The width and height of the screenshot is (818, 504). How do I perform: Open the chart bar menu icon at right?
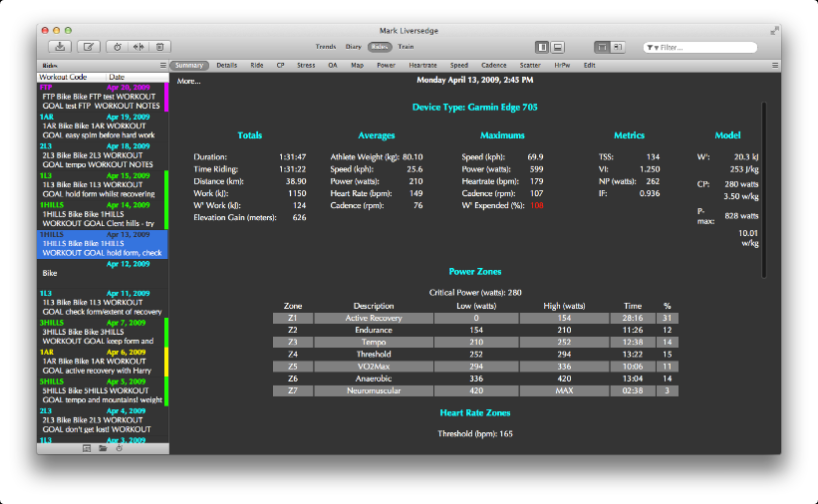(x=775, y=66)
